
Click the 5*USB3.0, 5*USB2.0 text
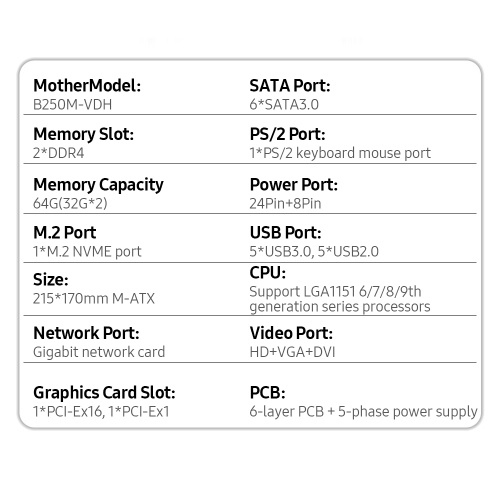pos(314,252)
